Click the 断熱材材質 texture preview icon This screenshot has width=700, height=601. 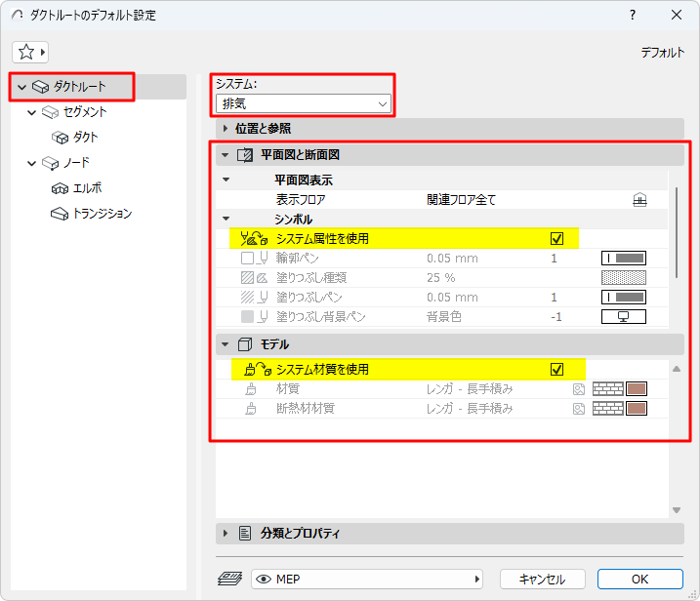(579, 409)
